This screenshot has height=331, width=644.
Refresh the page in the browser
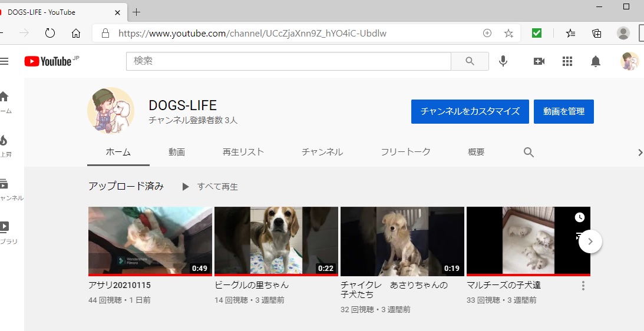[50, 34]
